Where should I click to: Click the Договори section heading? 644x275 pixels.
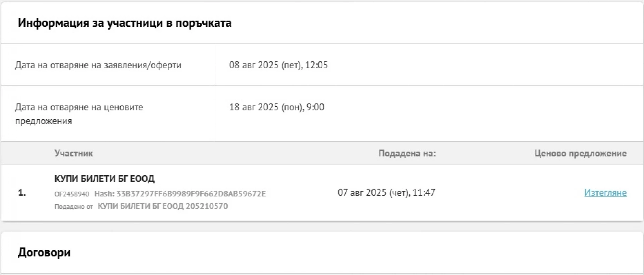[44, 252]
